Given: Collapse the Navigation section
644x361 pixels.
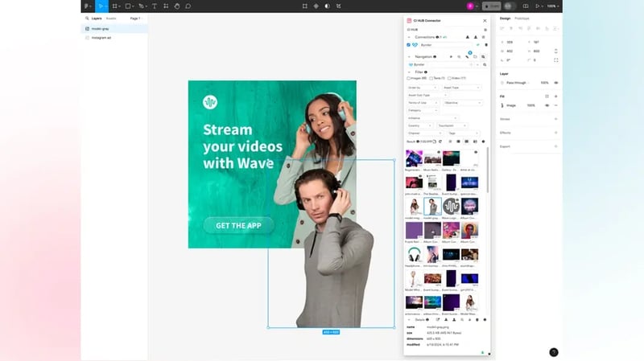Looking at the screenshot, I should pos(409,57).
